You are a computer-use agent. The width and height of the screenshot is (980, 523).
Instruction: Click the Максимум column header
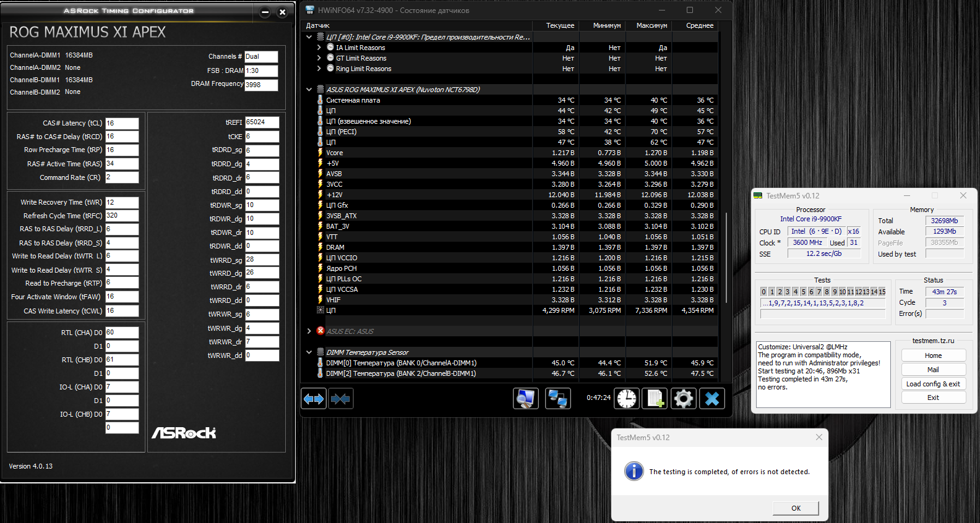[x=648, y=25]
